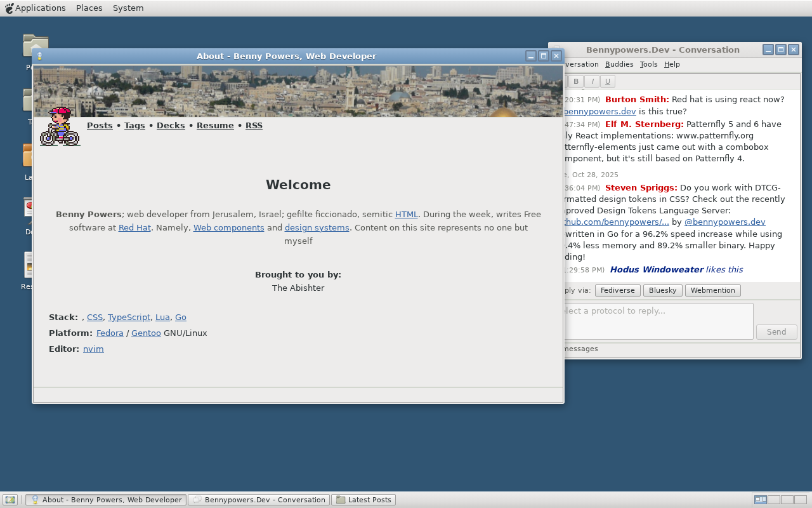
Task: Open the top folder icon on desktop
Action: click(x=36, y=45)
